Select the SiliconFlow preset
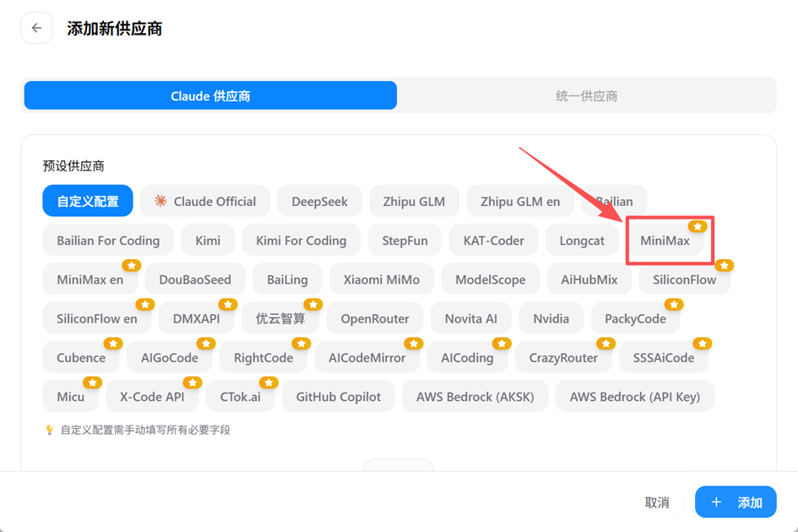Viewport: 798px width, 532px height. coord(684,280)
